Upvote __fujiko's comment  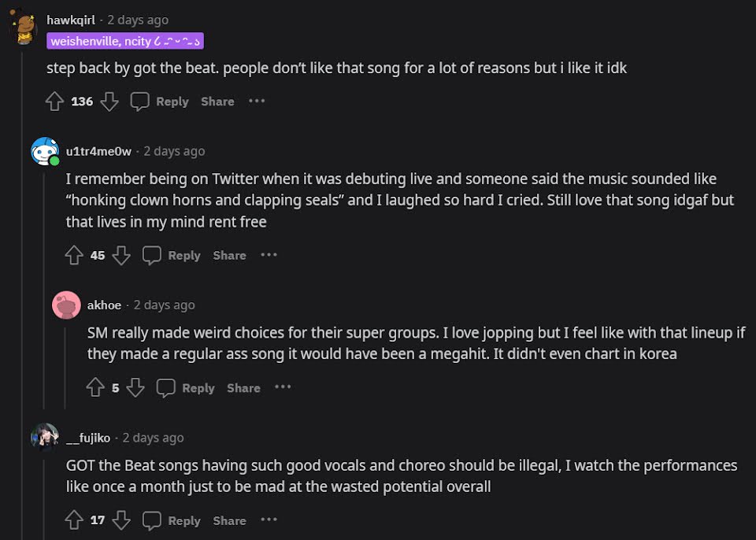[74, 520]
